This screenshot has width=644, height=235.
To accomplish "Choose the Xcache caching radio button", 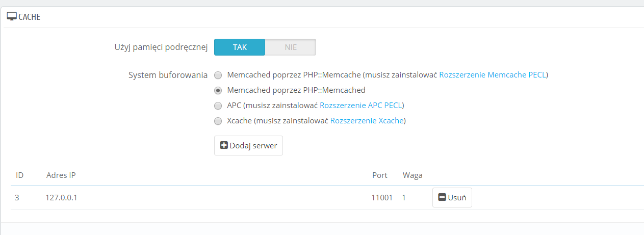I will tap(218, 121).
